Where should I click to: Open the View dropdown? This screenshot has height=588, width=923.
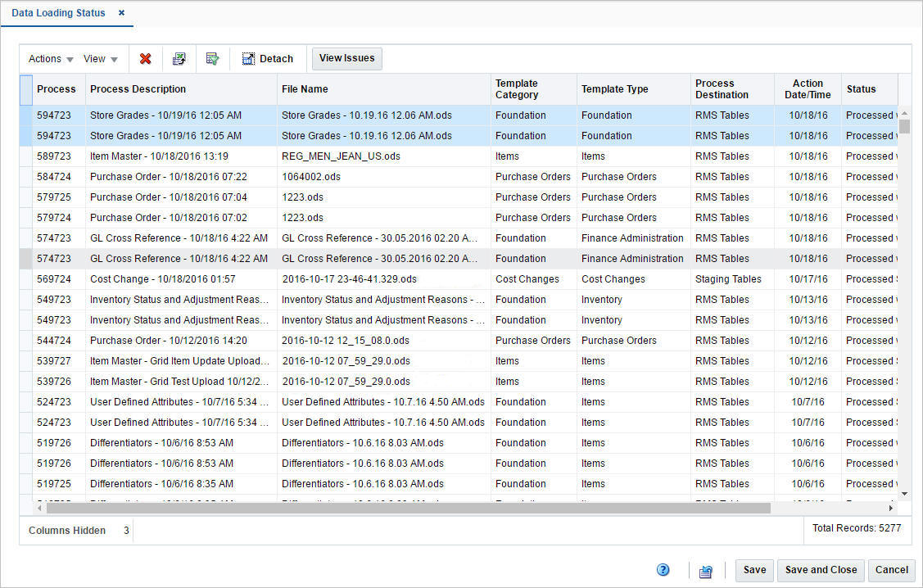[95, 58]
